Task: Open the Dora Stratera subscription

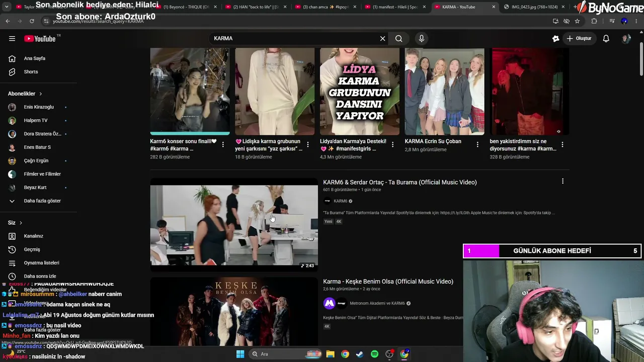Action: [x=42, y=134]
